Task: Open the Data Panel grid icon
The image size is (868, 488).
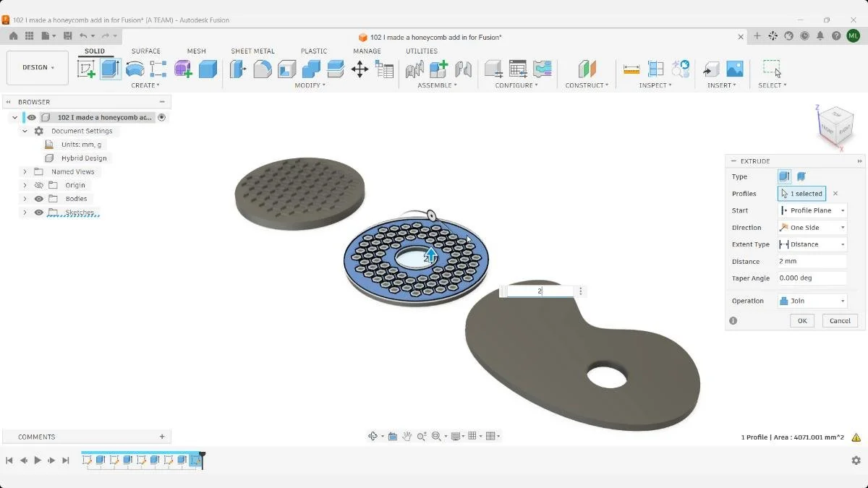Action: [29, 36]
